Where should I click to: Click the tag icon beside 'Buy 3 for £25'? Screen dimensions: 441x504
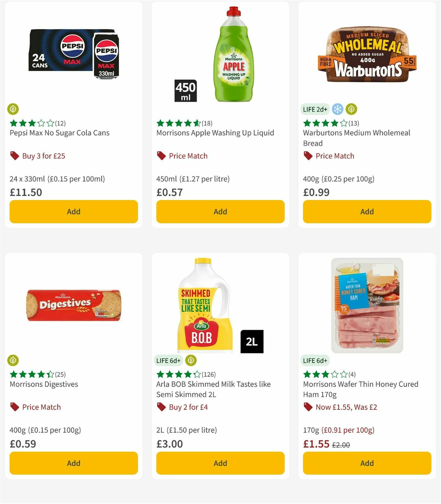[x=14, y=156]
